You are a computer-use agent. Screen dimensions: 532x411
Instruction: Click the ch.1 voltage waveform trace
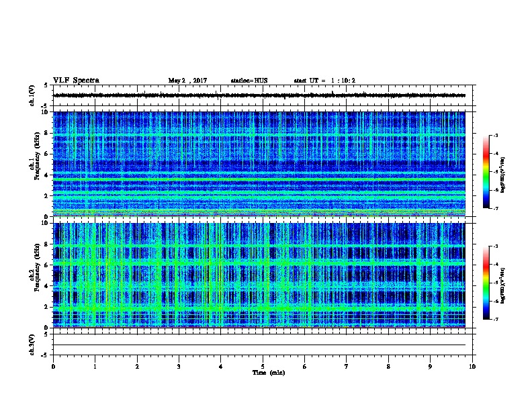[x=259, y=95]
